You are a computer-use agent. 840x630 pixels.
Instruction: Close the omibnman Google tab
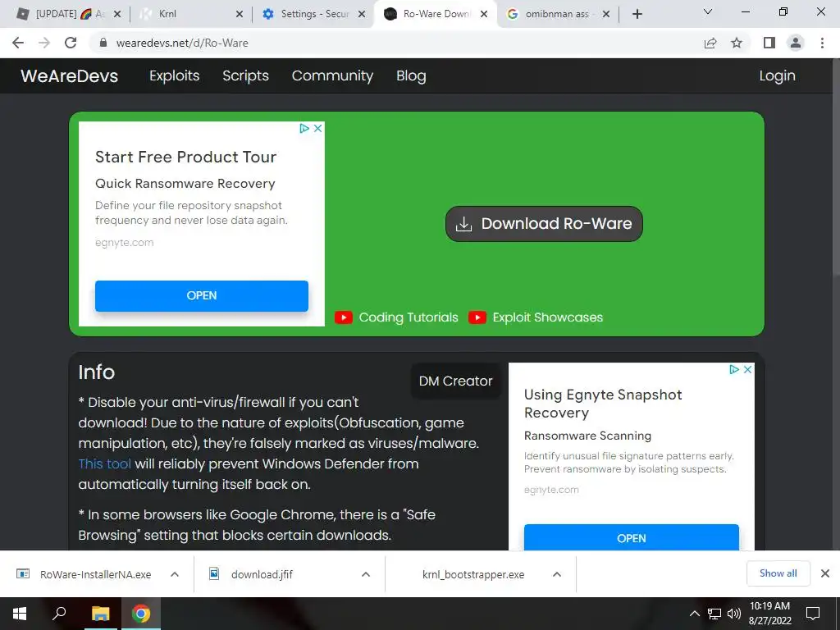[x=606, y=14]
